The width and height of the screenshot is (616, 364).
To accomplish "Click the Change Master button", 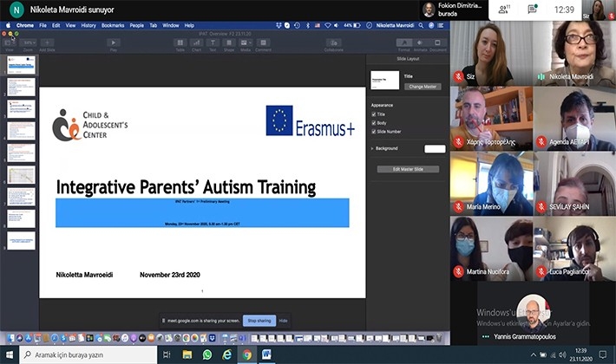I will (423, 87).
